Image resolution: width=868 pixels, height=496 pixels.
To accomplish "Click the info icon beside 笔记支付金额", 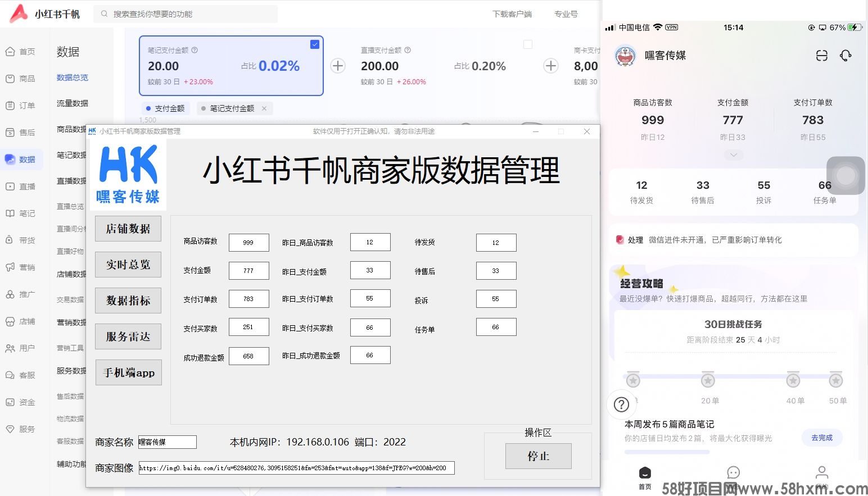I will pyautogui.click(x=195, y=50).
